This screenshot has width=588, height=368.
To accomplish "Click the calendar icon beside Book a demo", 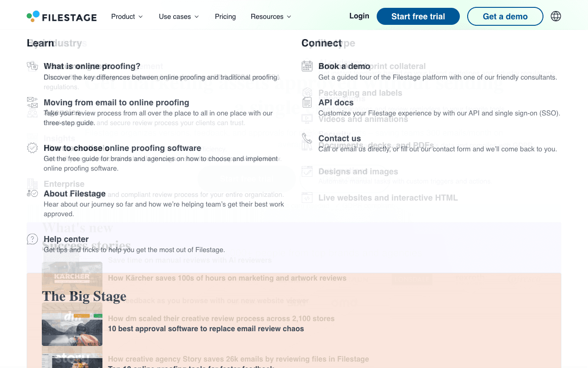I will (307, 66).
